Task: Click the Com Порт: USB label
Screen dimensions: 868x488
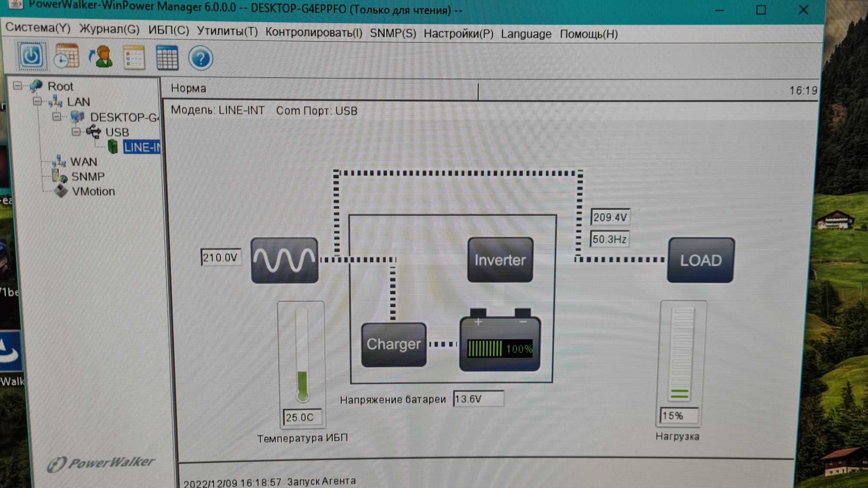Action: pos(317,111)
